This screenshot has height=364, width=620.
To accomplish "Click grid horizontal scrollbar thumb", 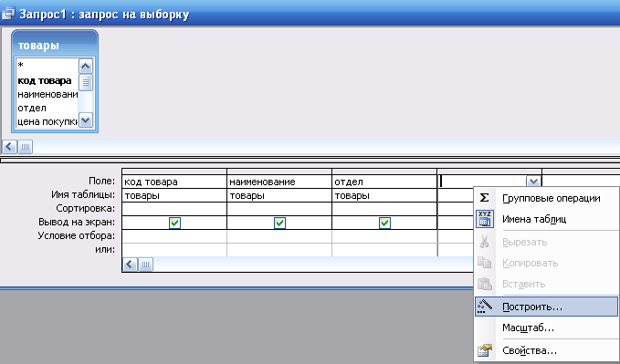I will [x=145, y=265].
